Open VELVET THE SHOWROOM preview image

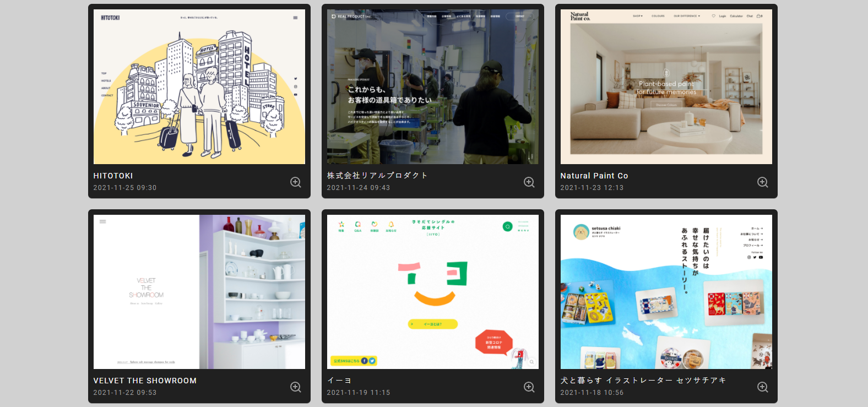click(199, 292)
